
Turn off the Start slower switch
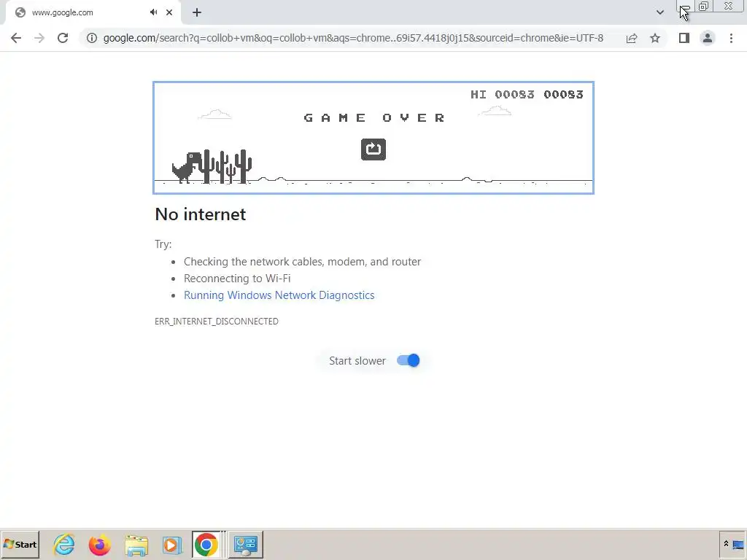409,360
